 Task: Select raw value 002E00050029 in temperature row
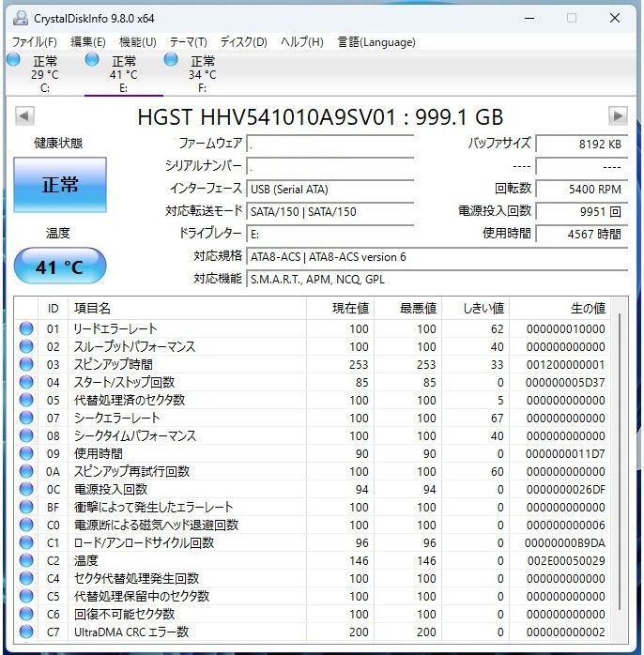point(566,560)
